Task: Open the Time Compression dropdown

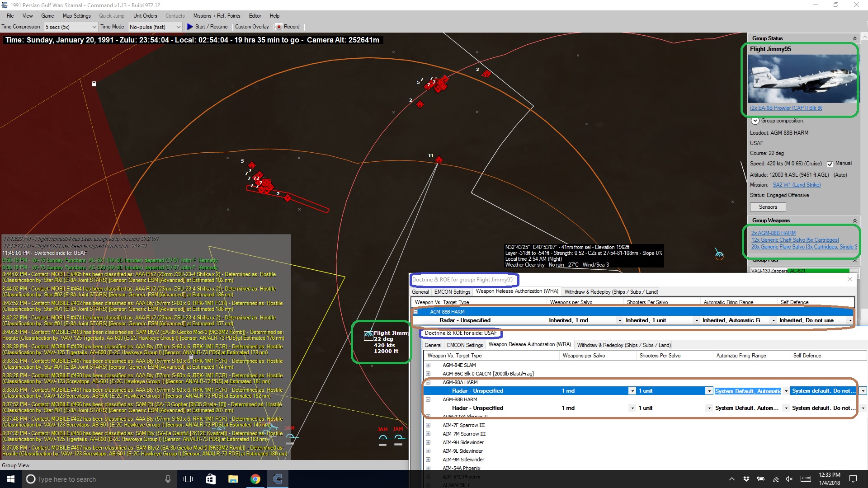Action: coord(94,27)
